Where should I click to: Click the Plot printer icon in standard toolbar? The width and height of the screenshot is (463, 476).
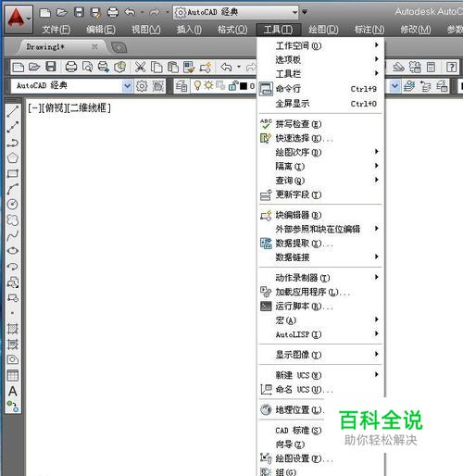(x=71, y=67)
